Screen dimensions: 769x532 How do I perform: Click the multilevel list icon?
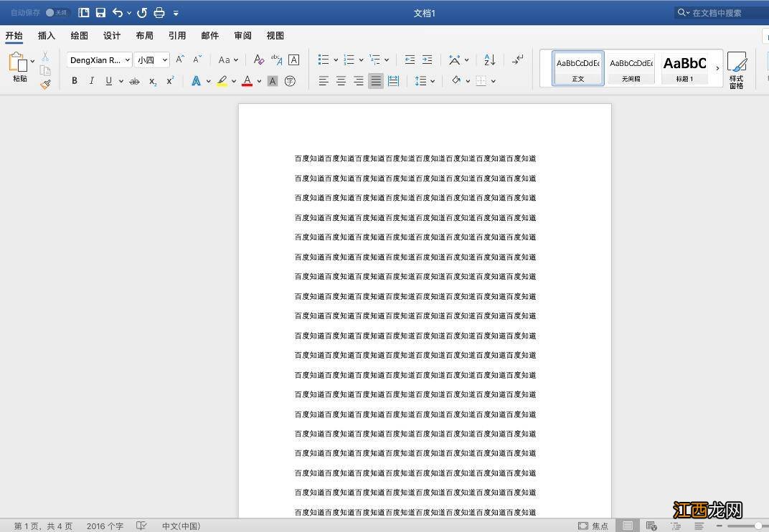pos(374,60)
